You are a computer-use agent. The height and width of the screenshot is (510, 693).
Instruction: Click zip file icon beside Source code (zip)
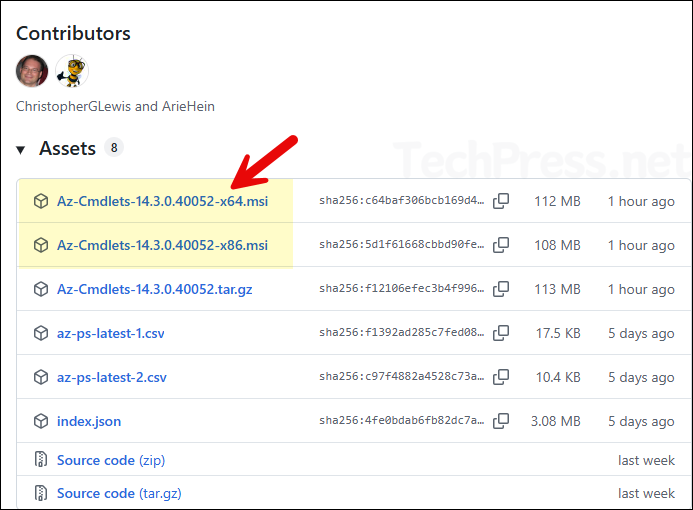(x=41, y=460)
